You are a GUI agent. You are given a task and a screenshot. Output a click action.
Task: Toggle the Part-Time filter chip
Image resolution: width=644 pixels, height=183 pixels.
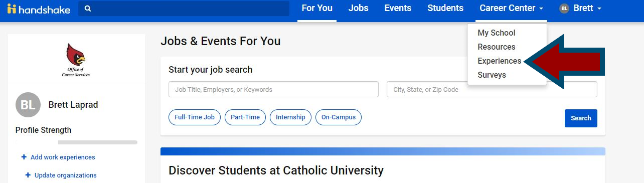point(245,117)
